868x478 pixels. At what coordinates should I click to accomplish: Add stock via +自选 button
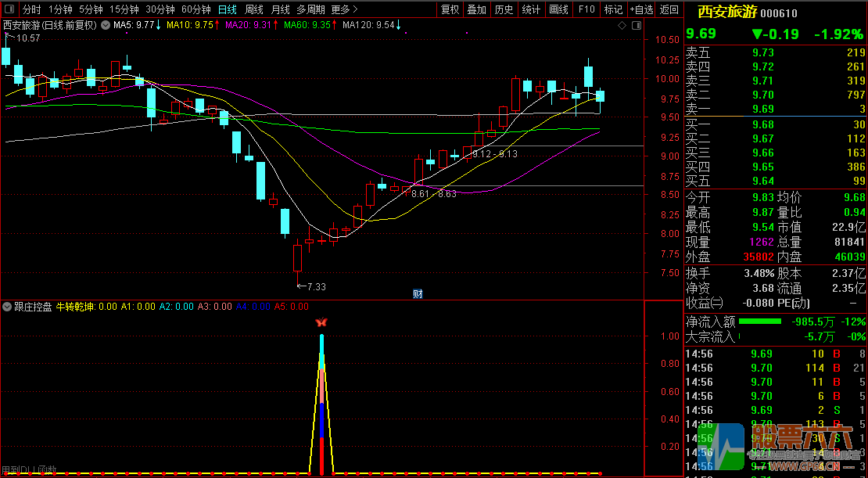640,9
